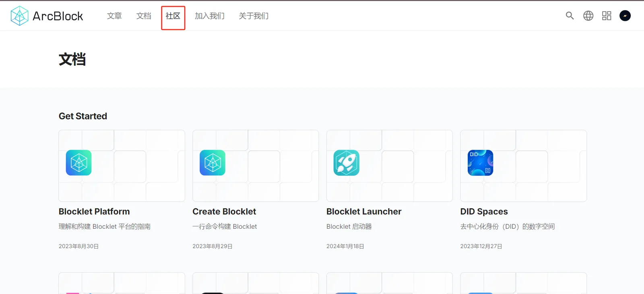Click the ArcBlock logo icon

[19, 16]
